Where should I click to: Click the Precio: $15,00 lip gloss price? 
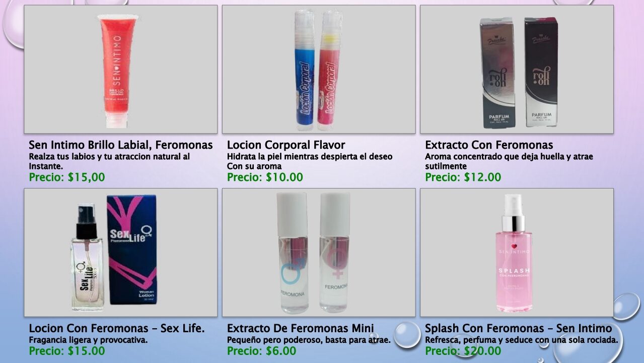[x=67, y=177]
